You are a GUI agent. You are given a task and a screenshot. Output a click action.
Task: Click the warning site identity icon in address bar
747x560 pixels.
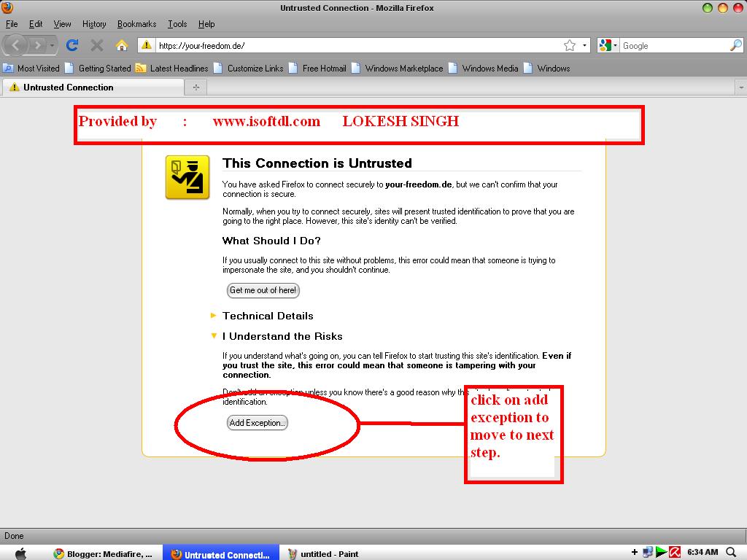click(146, 45)
